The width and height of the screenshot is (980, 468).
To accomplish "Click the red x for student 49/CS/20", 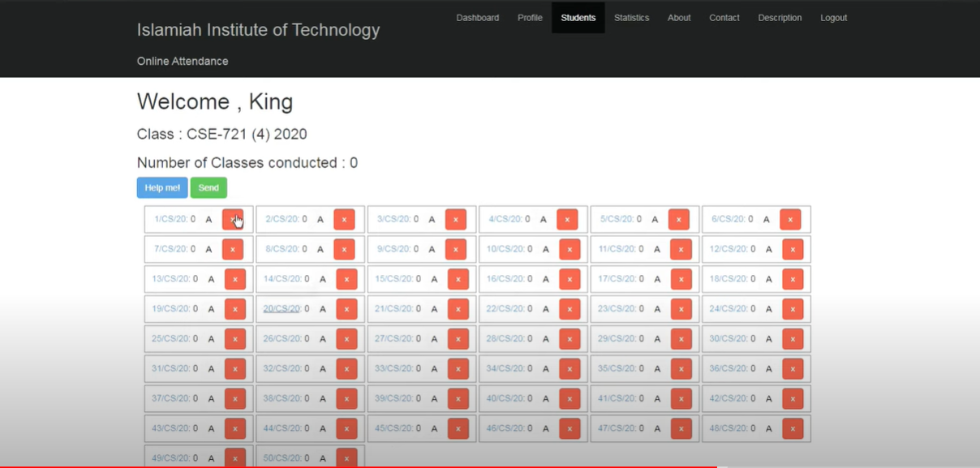I will (x=235, y=457).
